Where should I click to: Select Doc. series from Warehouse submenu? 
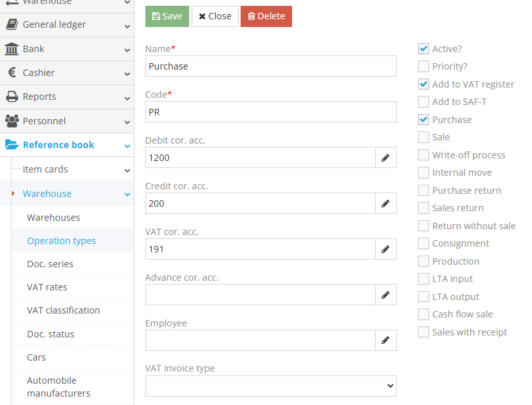50,264
